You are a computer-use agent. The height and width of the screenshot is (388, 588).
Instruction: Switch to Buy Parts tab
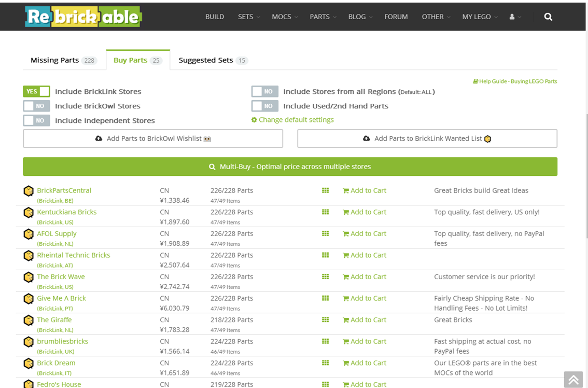coord(137,60)
